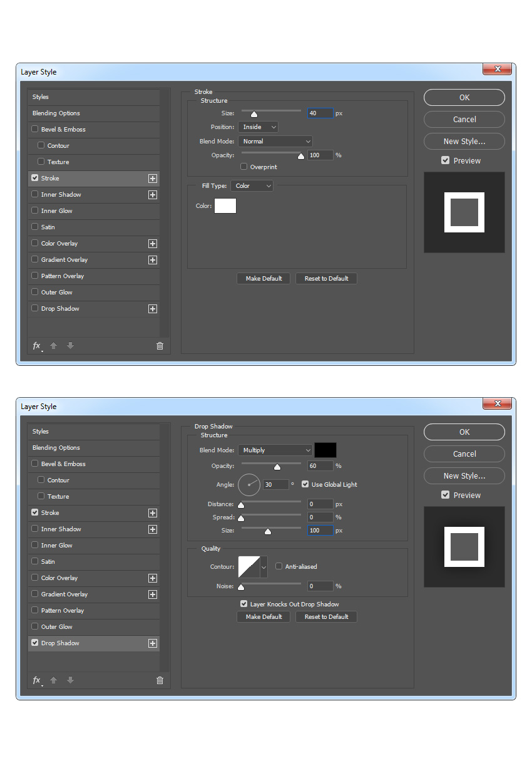Click stroke Size slider handle

point(254,114)
